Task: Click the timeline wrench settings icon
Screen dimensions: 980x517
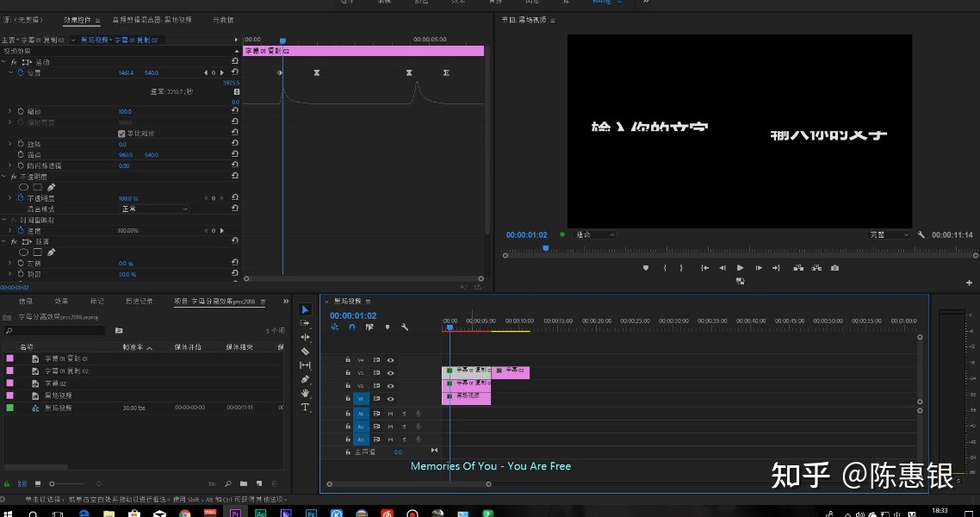Action: [405, 327]
